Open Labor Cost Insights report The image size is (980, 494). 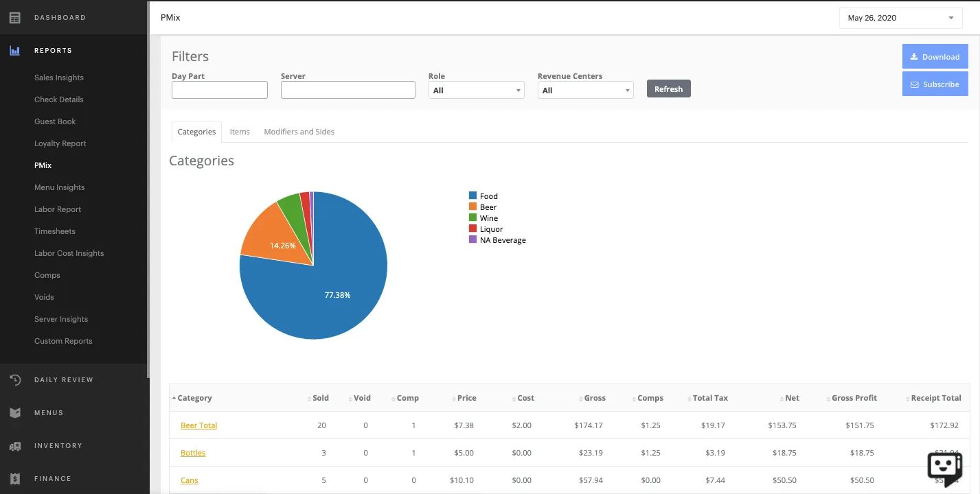(69, 253)
